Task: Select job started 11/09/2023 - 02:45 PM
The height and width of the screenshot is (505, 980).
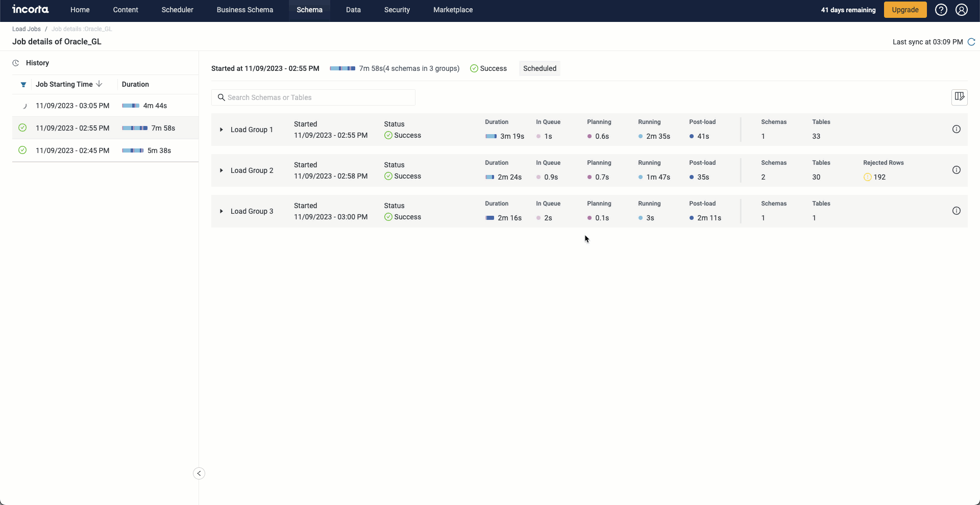Action: click(x=105, y=150)
